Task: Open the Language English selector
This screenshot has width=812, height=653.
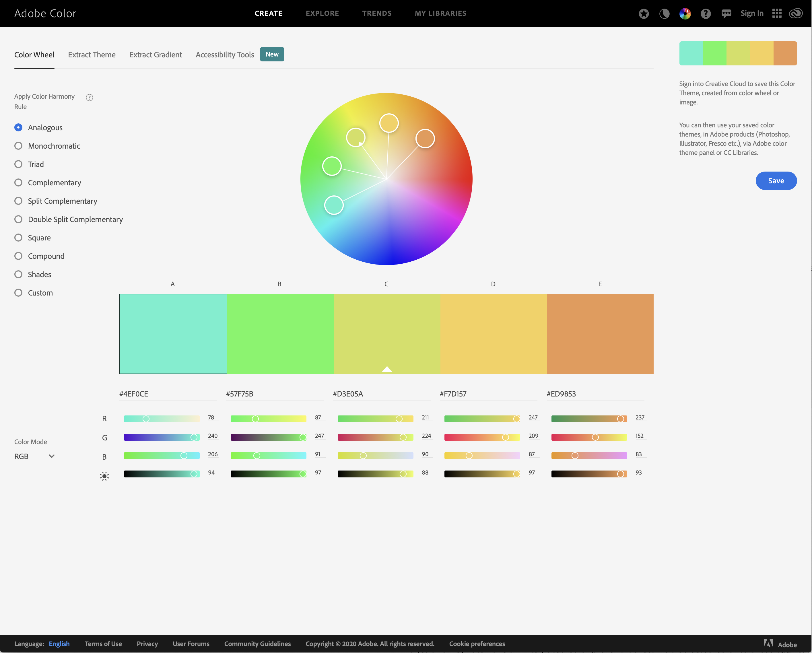Action: point(59,644)
